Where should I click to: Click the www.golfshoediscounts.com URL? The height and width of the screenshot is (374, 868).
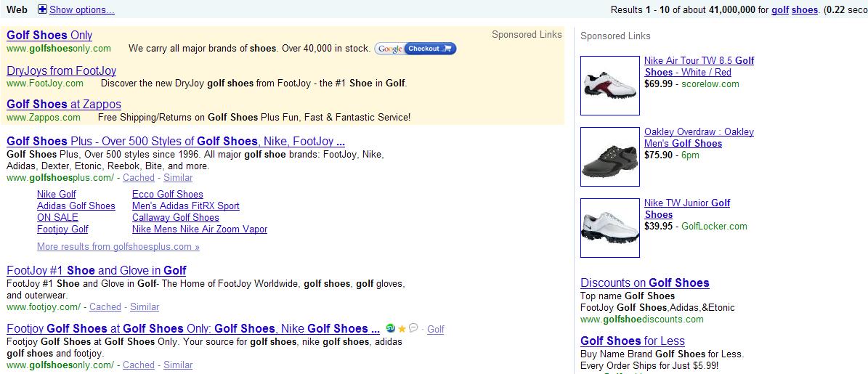point(642,320)
